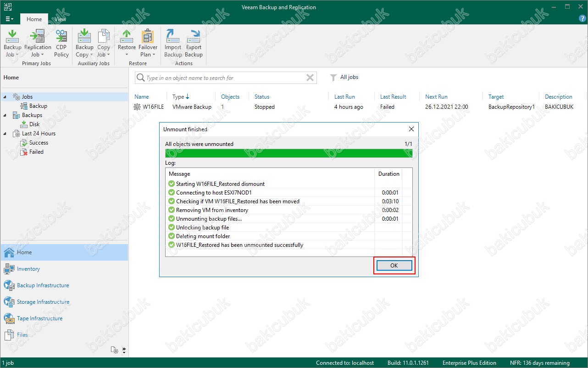This screenshot has width=588, height=368.
Task: Click the Description column header
Action: [x=558, y=97]
